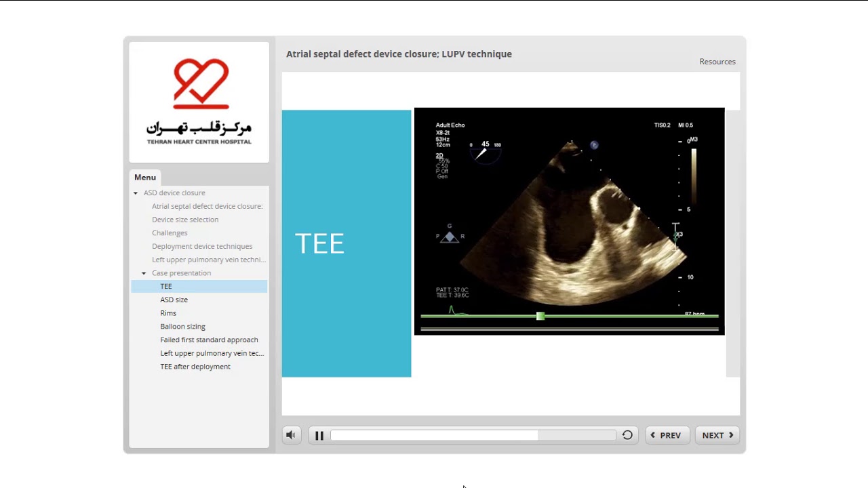Screen dimensions: 868x488
Task: Replay the slide with the circular arrow
Action: (627, 435)
